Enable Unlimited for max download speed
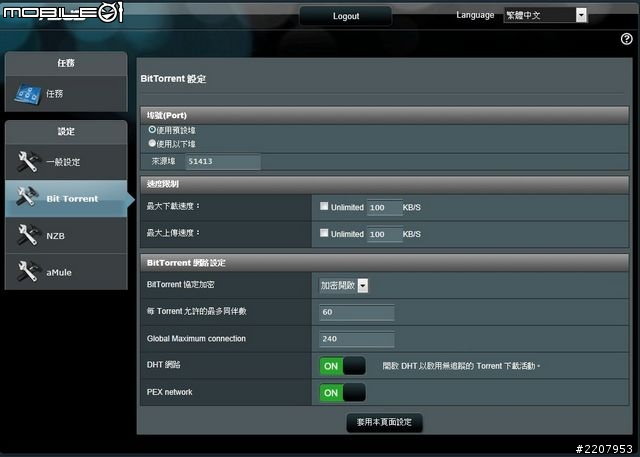The height and width of the screenshot is (457, 640). (323, 206)
